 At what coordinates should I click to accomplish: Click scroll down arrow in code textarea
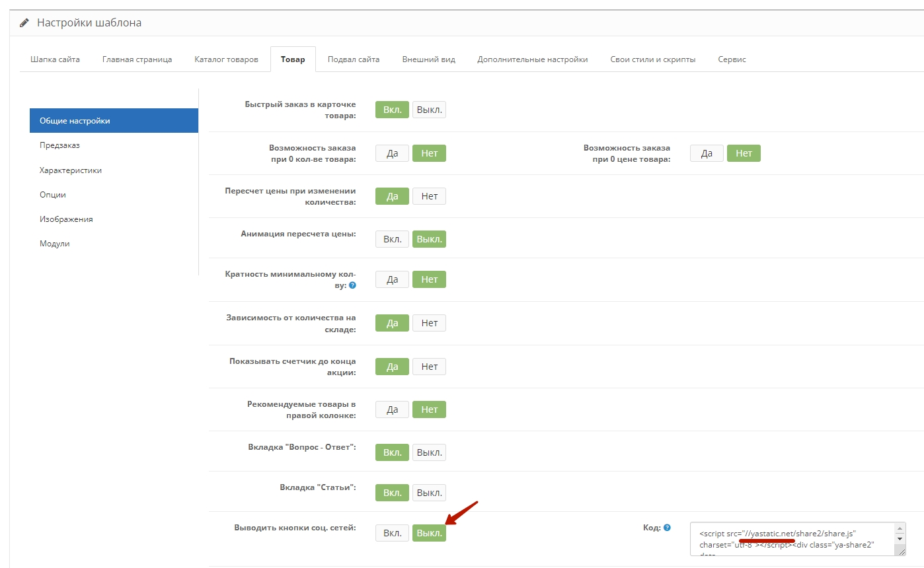(899, 540)
